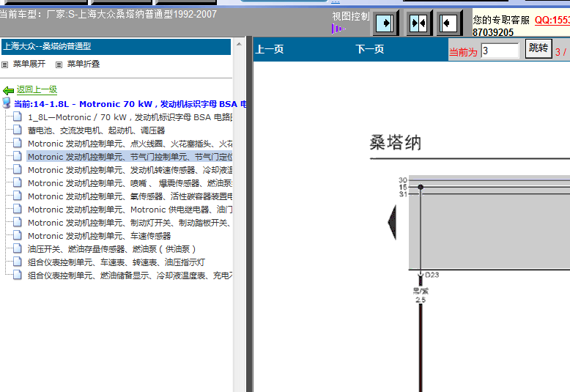Click the phone number 87039205

coord(493,32)
